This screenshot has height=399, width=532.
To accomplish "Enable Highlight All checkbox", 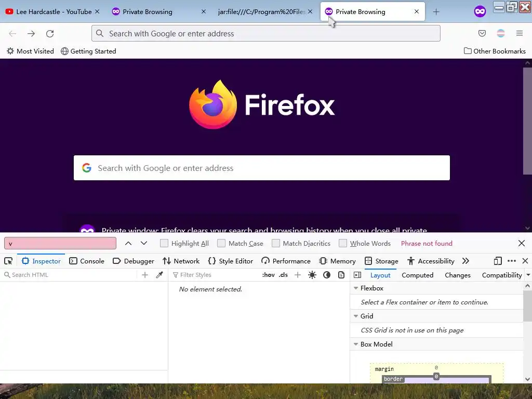I will tap(164, 243).
